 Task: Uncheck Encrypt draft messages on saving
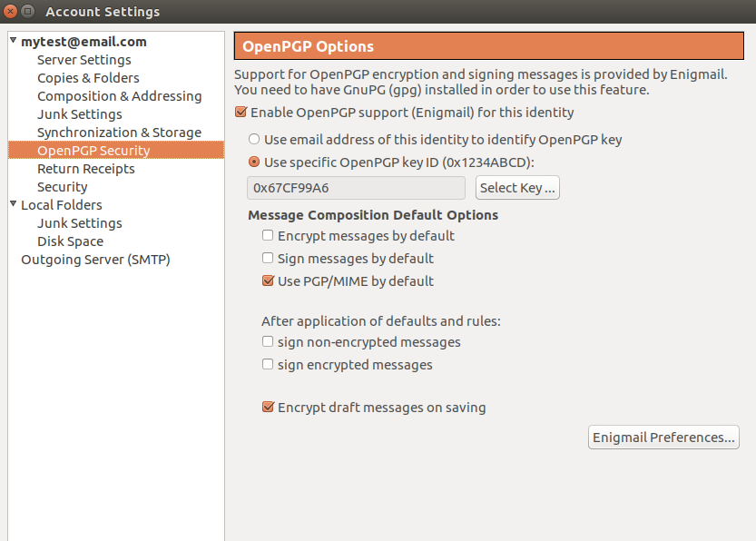point(268,407)
